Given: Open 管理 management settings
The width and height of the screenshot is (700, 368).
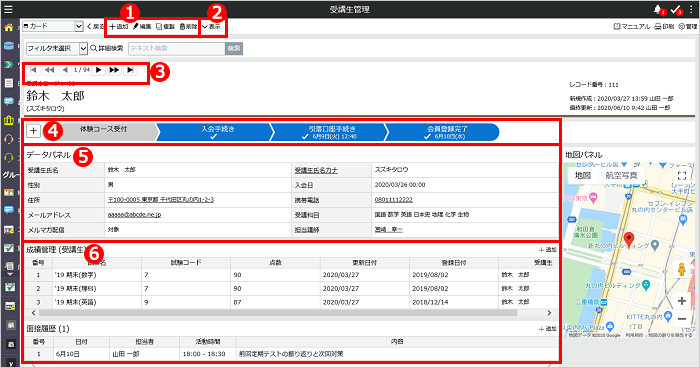Looking at the screenshot, I should click(x=688, y=27).
